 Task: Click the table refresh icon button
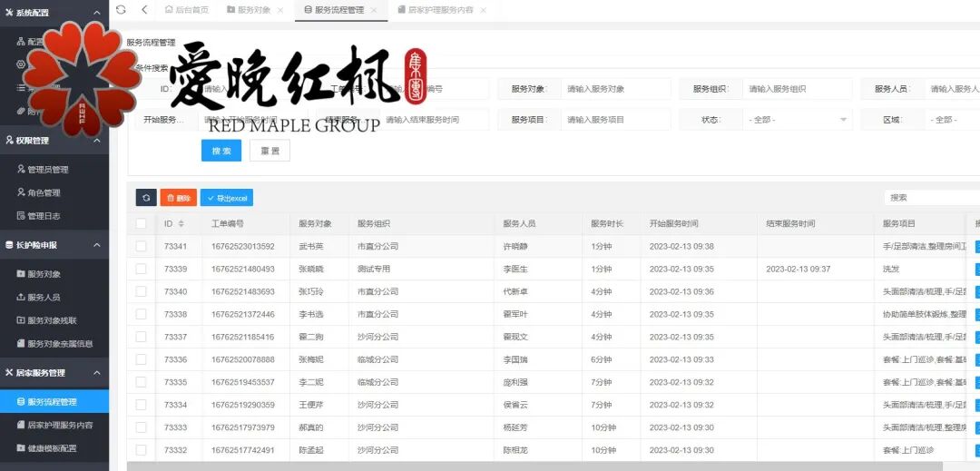coord(145,198)
